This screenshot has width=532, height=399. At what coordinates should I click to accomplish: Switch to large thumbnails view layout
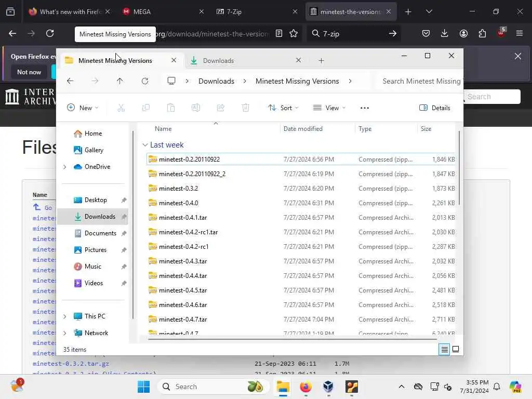456,349
